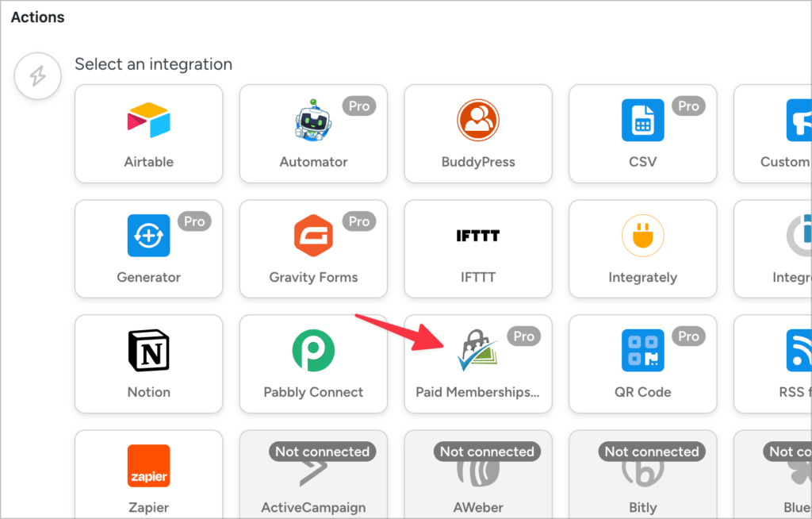Select the CSV integration

click(x=642, y=133)
